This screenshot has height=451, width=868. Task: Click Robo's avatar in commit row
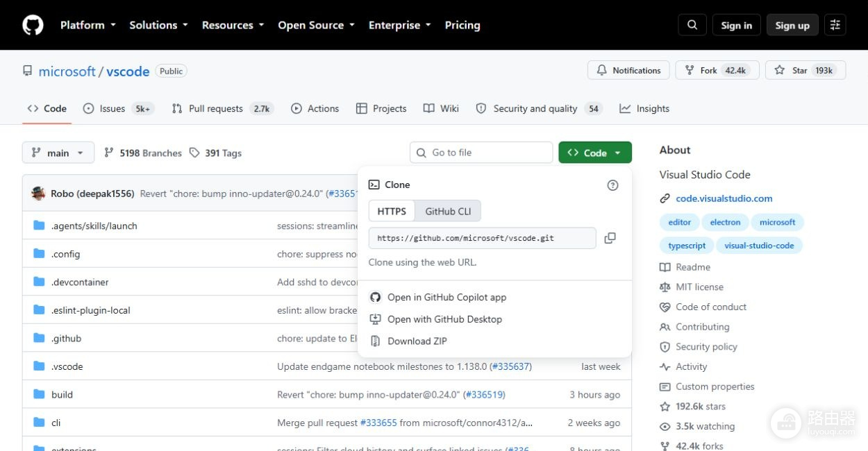(38, 194)
